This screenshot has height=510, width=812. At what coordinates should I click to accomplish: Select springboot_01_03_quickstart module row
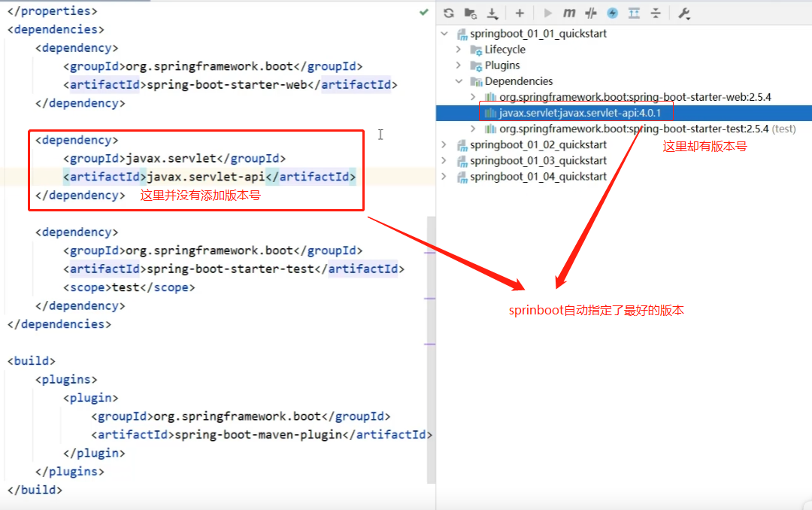point(538,161)
